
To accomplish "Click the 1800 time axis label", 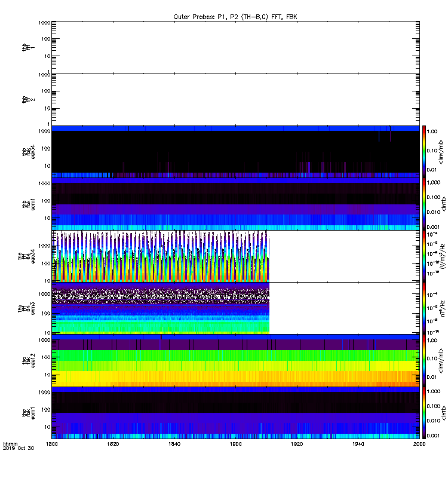I will click(51, 444).
